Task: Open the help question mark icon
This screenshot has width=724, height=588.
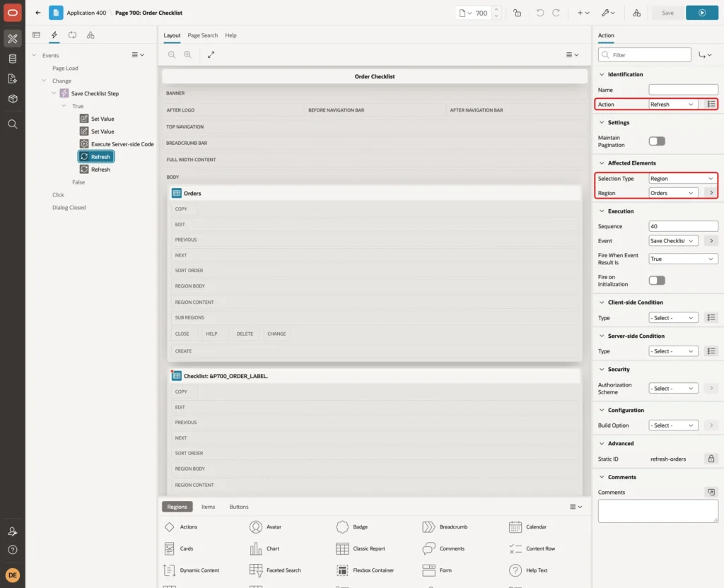Action: [x=13, y=550]
